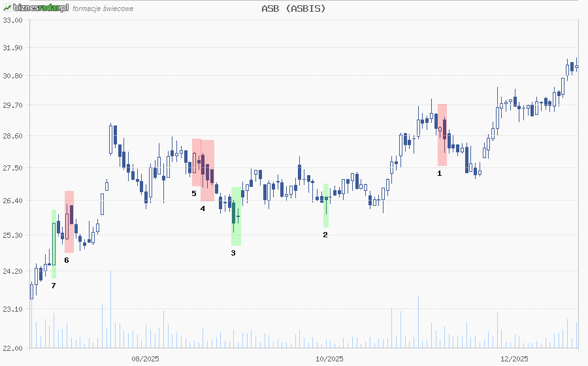Viewport: 588px width, 366px height.
Task: Click the green highlighted zone above marker 2
Action: (x=326, y=205)
